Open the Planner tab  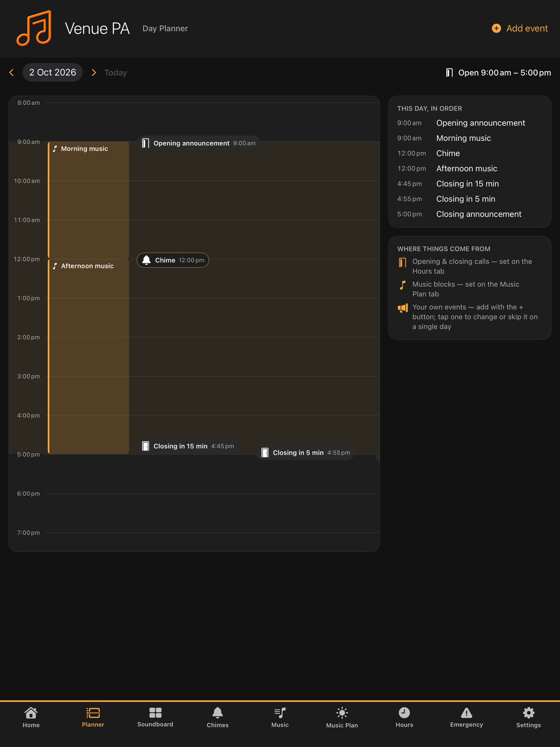pyautogui.click(x=93, y=718)
